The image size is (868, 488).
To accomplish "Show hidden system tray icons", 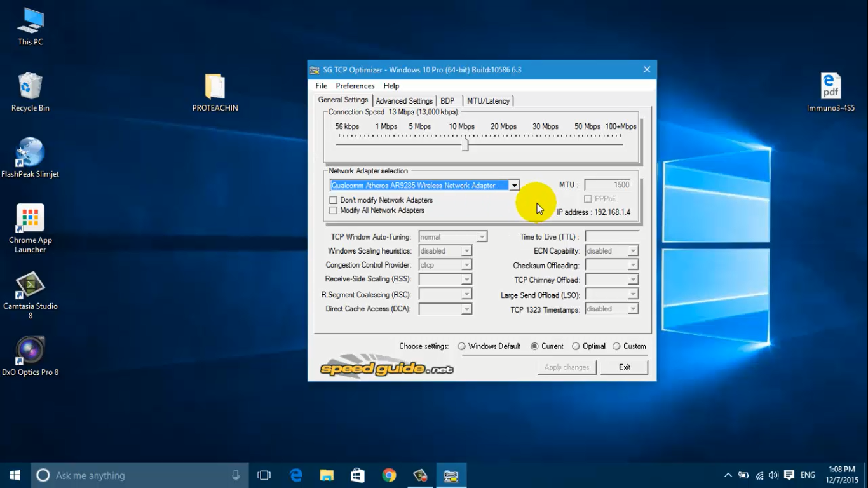I will click(728, 475).
